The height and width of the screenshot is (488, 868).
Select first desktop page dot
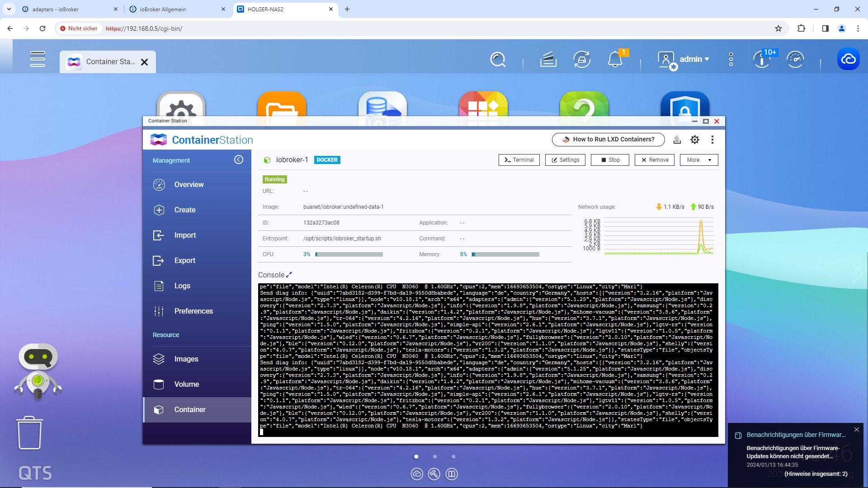pyautogui.click(x=416, y=456)
